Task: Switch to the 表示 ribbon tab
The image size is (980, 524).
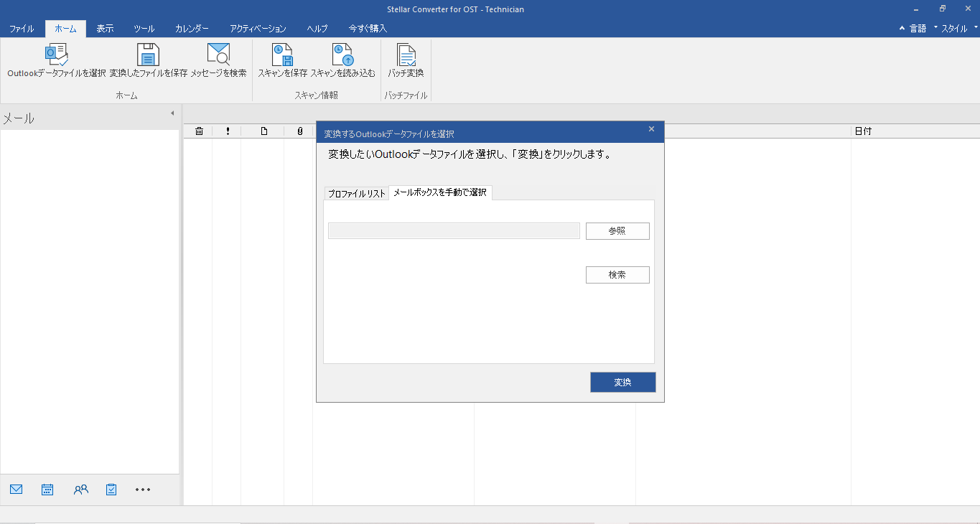Action: click(105, 29)
